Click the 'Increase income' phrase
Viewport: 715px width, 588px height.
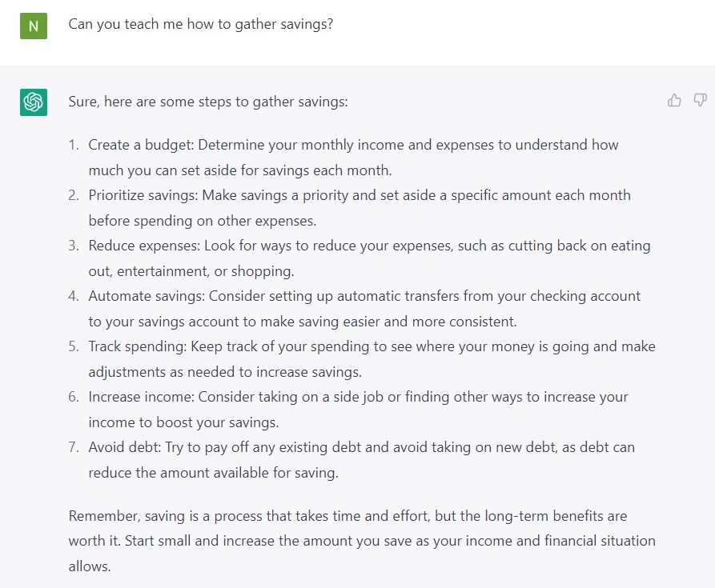tap(142, 397)
